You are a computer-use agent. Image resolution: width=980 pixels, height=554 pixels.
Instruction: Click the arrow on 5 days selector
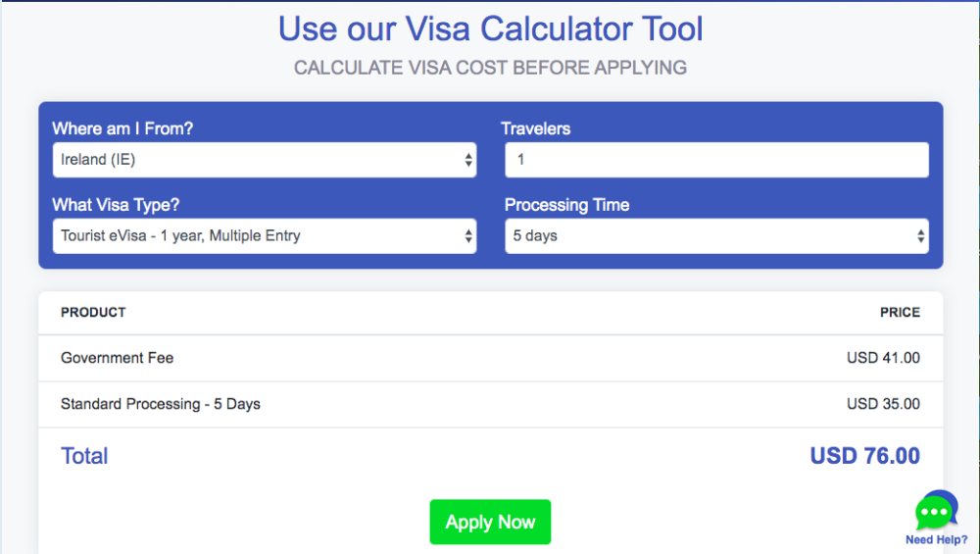click(920, 236)
